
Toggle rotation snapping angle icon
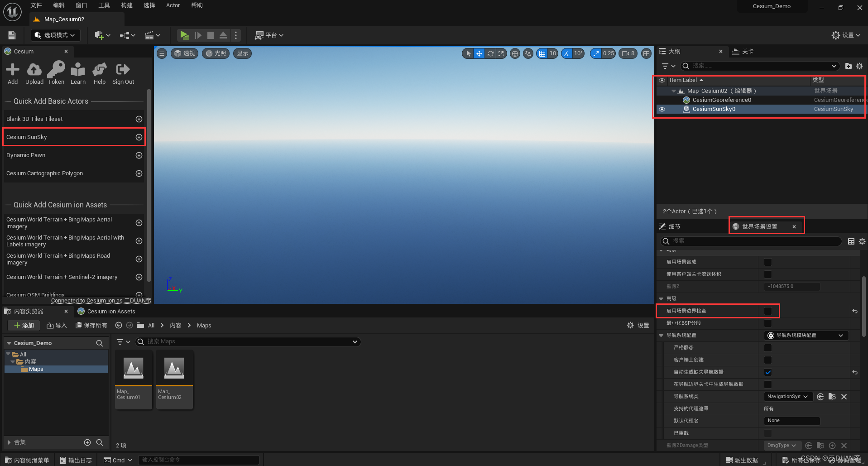(x=567, y=53)
